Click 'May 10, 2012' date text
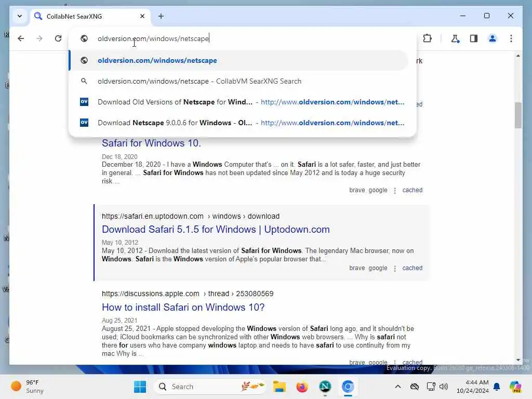This screenshot has height=399, width=532. click(x=120, y=243)
